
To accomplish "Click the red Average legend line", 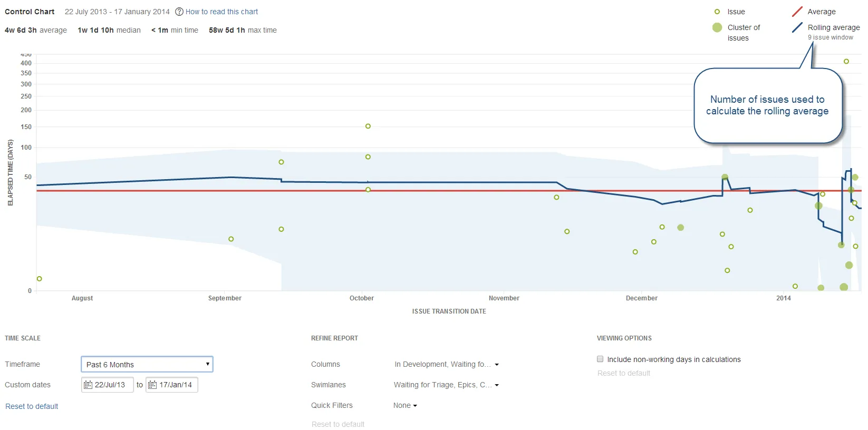I will (x=797, y=12).
